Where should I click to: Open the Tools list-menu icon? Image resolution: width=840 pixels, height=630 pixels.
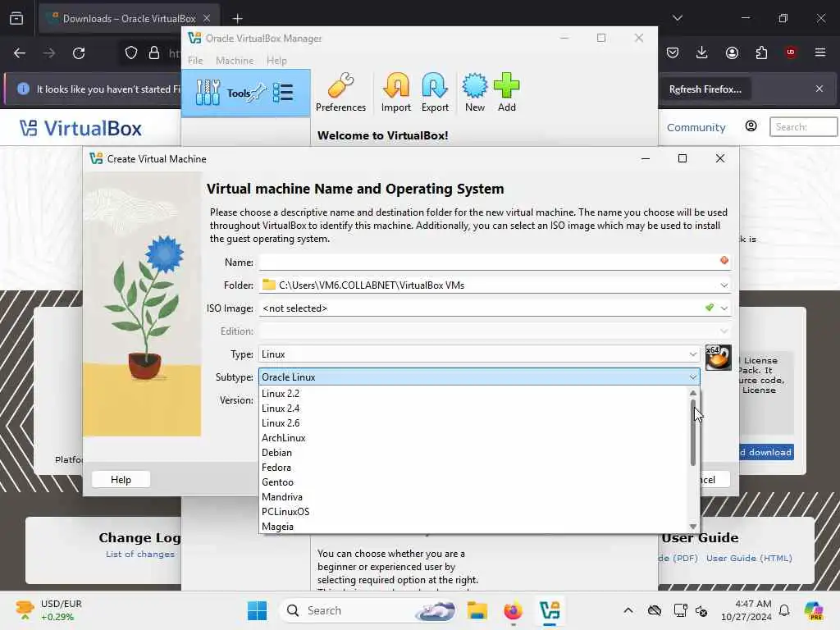pos(283,93)
